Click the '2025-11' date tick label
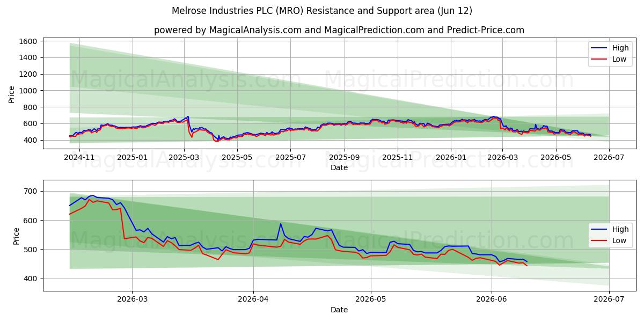 398,157
